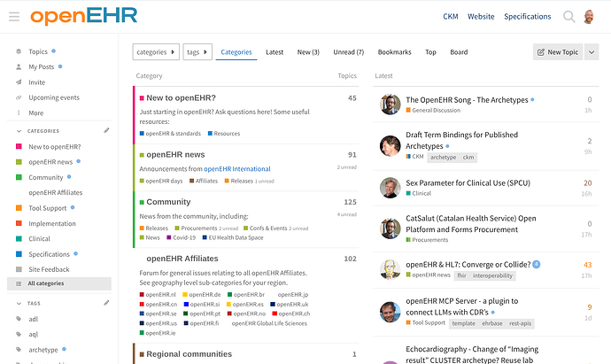Viewport: 611px width, 364px height.
Task: Open avatar on openEHR & HL7 topic
Action: (390, 270)
